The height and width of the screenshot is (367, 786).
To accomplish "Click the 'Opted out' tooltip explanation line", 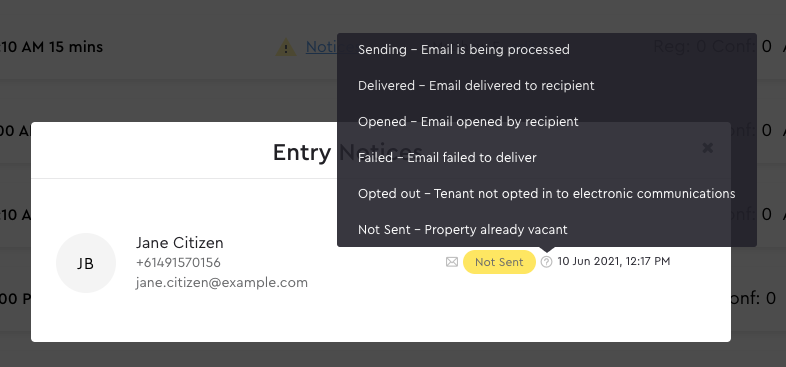I will point(546,194).
